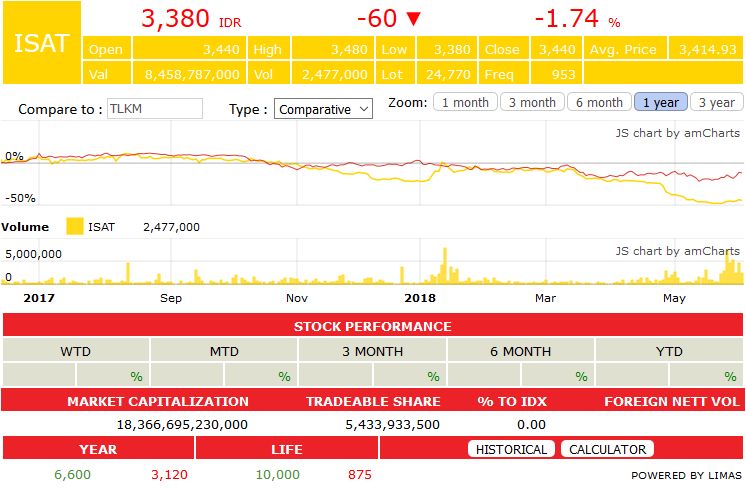Click the MARKET CAPITALIZATION header
The width and height of the screenshot is (746, 489).
(157, 401)
